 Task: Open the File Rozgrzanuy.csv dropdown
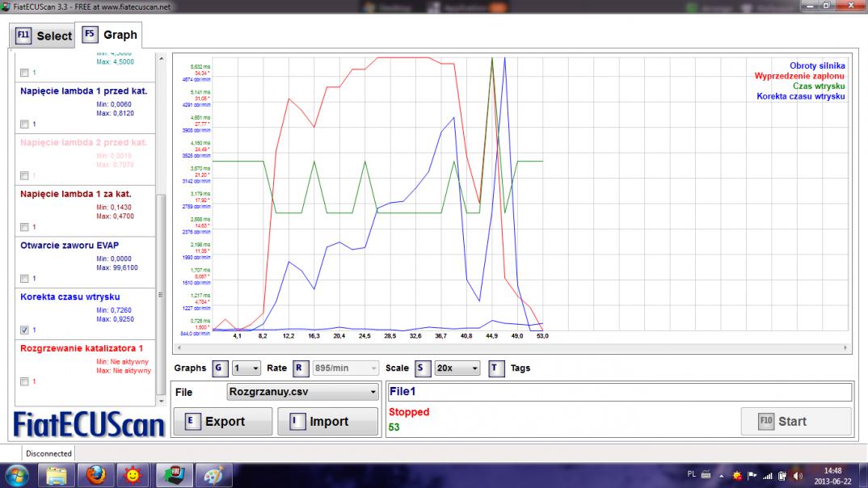click(302, 392)
